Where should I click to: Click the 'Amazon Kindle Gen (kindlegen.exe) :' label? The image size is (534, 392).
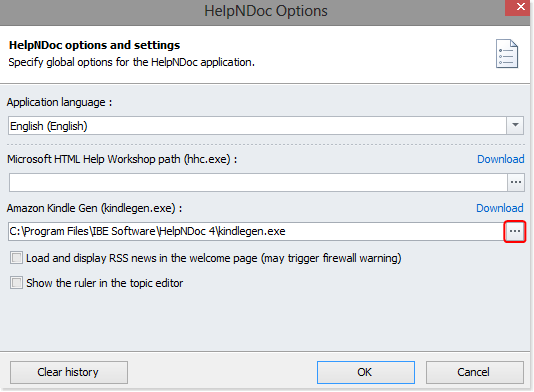pyautogui.click(x=94, y=208)
